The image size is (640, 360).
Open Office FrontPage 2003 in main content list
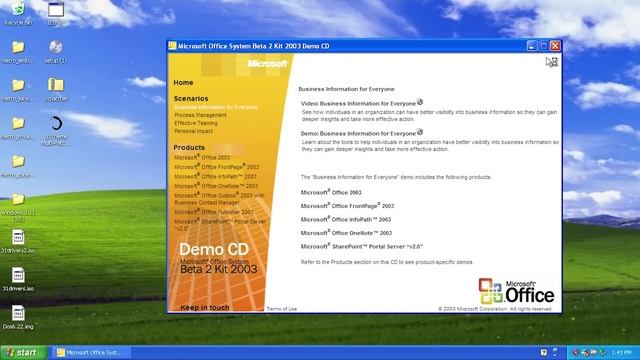tap(347, 206)
